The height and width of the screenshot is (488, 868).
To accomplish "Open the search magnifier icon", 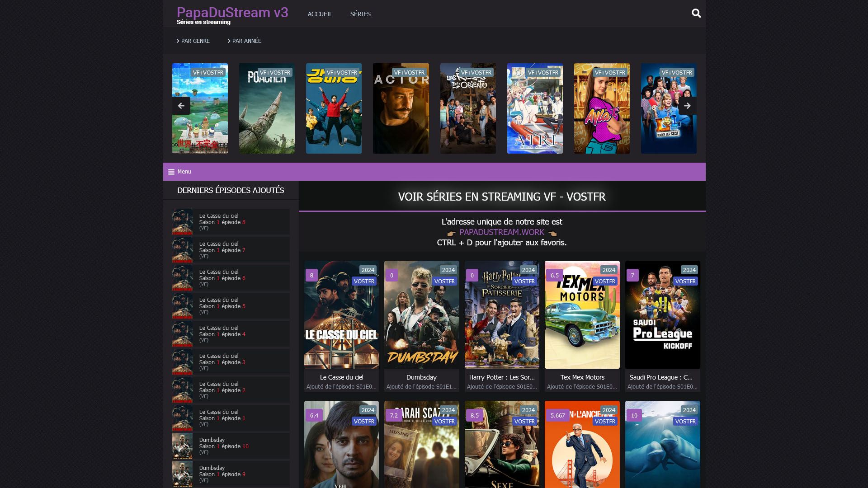I will 696,13.
